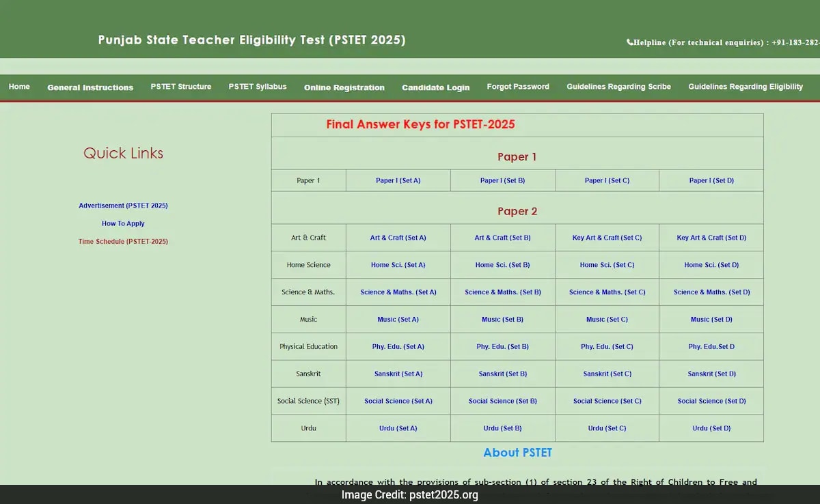
Task: Open the Advertisement (PSTET 2025) link
Action: [x=123, y=205]
